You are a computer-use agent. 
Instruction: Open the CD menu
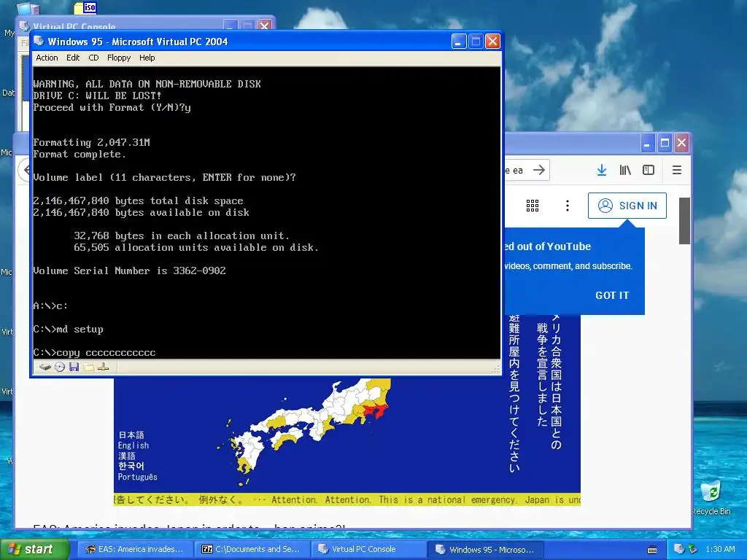(x=93, y=58)
